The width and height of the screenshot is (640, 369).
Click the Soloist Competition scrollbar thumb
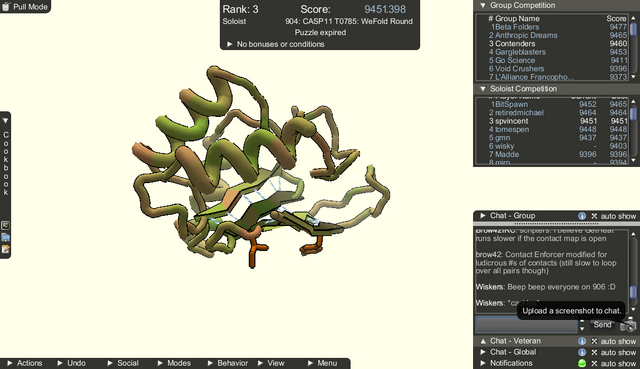click(x=633, y=113)
